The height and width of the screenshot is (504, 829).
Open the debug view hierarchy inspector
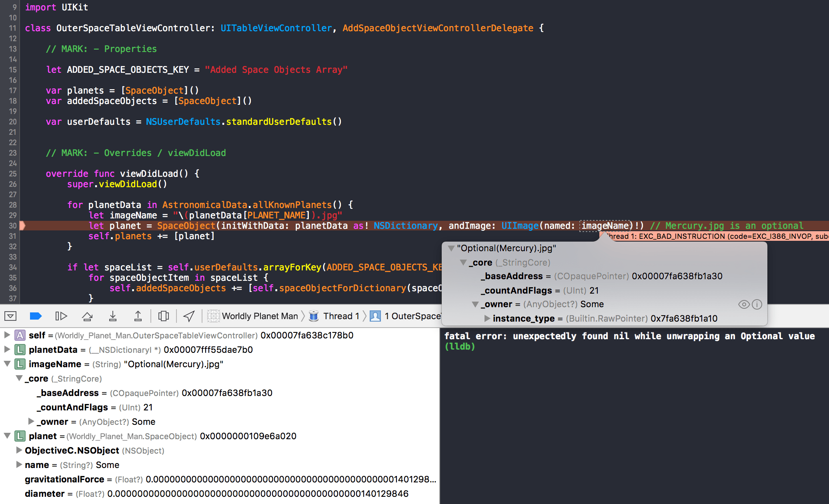163,316
